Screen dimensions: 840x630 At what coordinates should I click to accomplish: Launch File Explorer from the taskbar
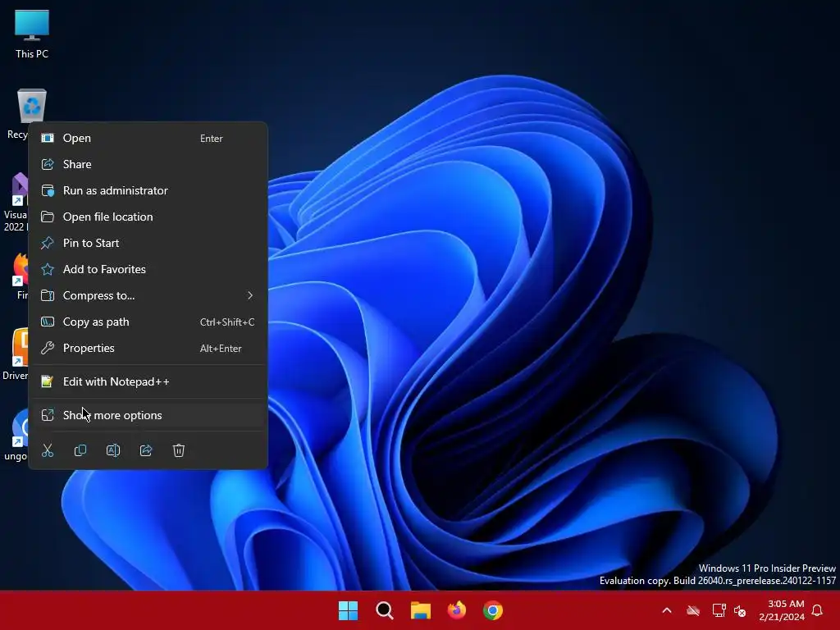(x=421, y=610)
